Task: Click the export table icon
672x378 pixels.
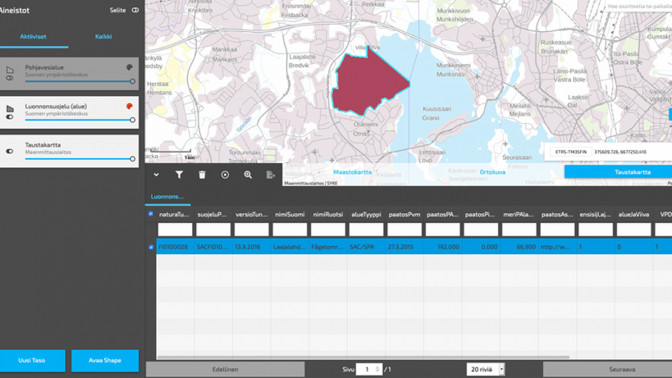Action: click(x=270, y=175)
